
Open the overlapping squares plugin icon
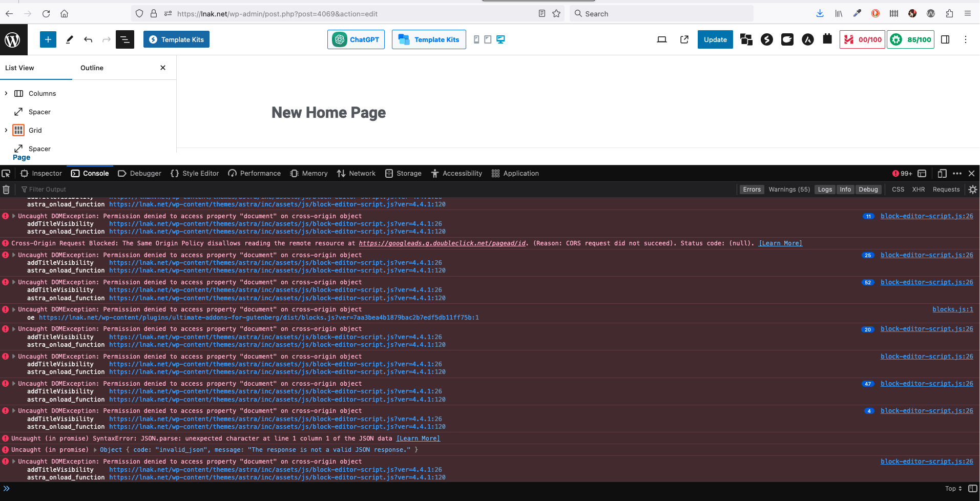click(x=746, y=39)
